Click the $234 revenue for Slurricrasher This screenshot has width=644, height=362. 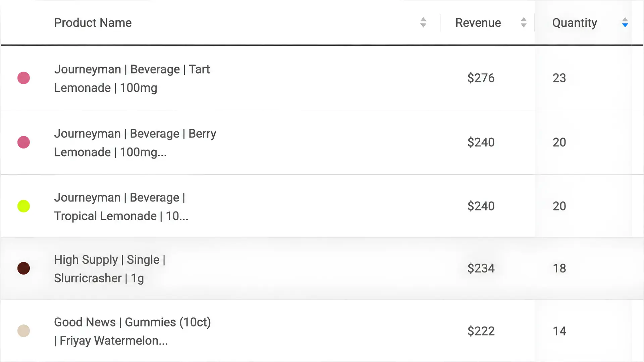tap(481, 268)
